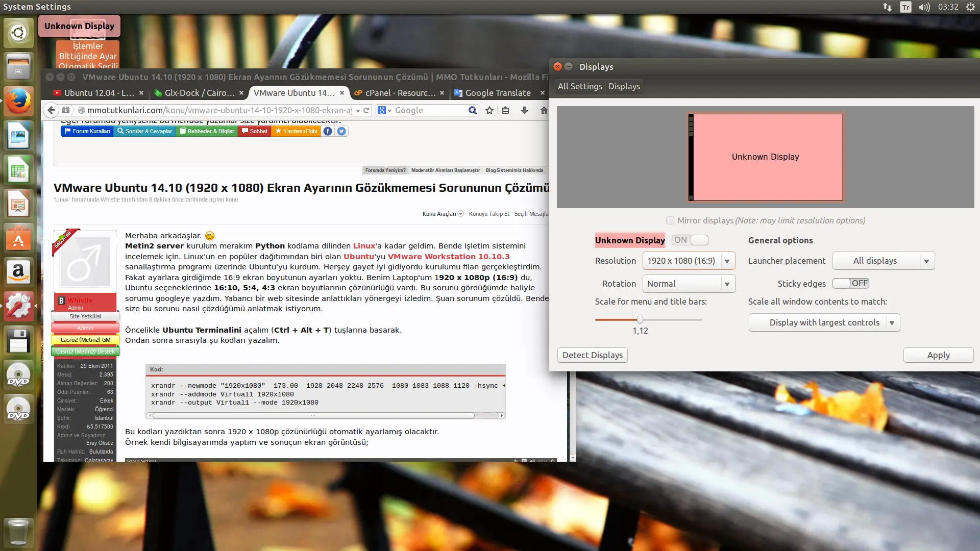Click Whistle user avatar image
Viewport: 980px width, 551px height.
(85, 261)
